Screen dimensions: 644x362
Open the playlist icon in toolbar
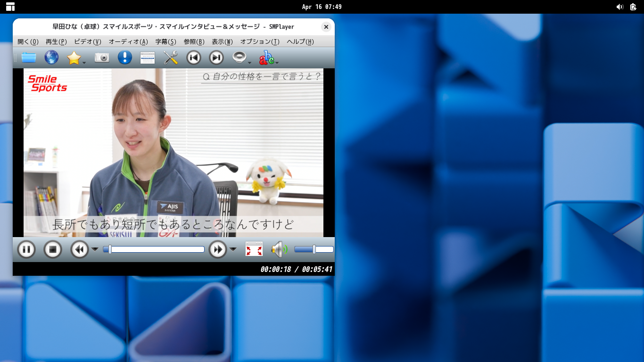click(x=148, y=58)
